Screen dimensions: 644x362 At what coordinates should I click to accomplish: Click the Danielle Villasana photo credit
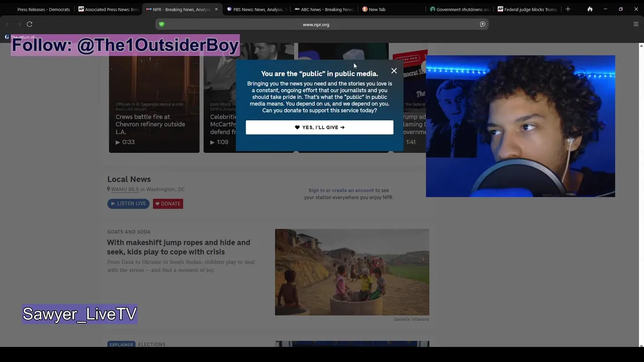pos(411,319)
